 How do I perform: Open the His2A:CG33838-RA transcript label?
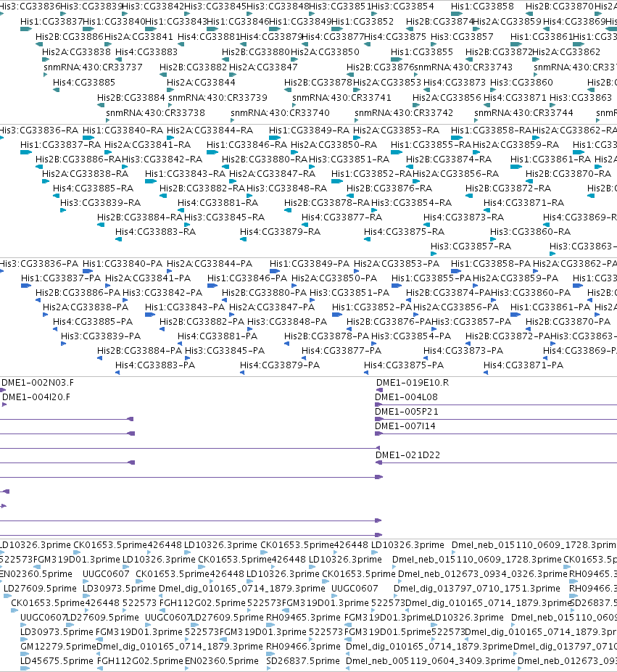(x=86, y=174)
